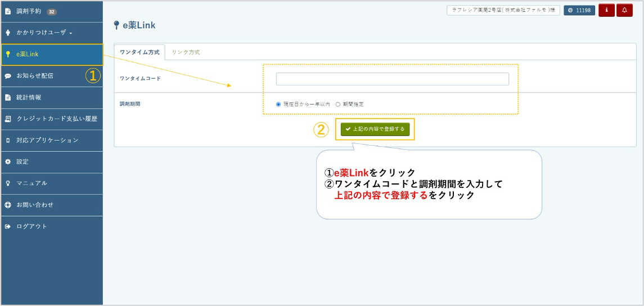Screen dimensions: 644x306
Task: Click the red info icon button
Action: click(x=606, y=10)
